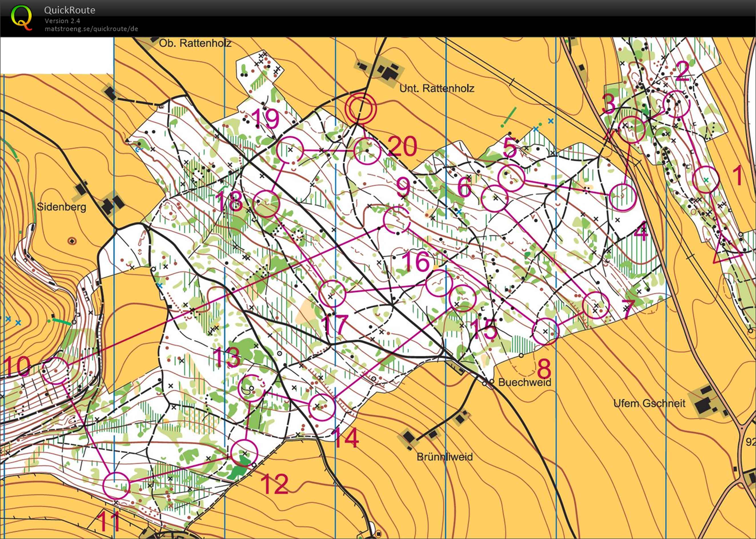Click the Ufem Gschneit label
Screen dimensions: 756x539
pyautogui.click(x=649, y=403)
